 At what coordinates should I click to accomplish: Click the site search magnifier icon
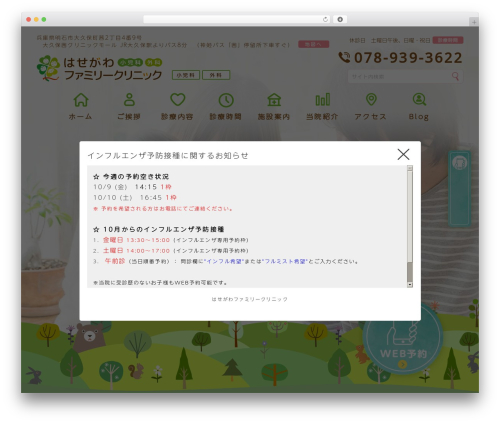click(455, 76)
